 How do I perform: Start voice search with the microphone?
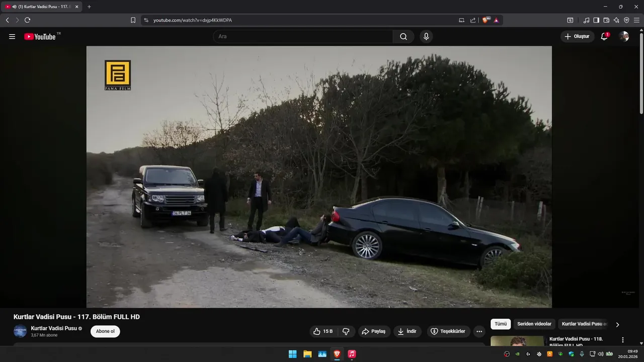pos(426,36)
